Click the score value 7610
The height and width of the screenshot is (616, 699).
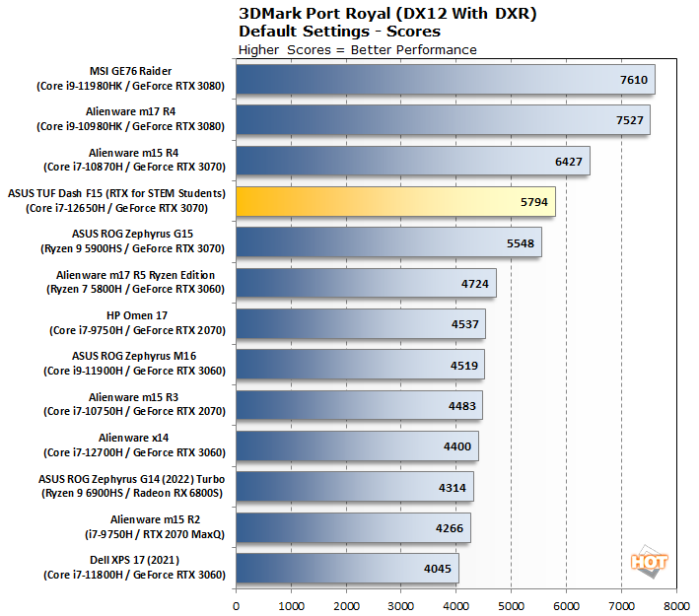pyautogui.click(x=634, y=80)
